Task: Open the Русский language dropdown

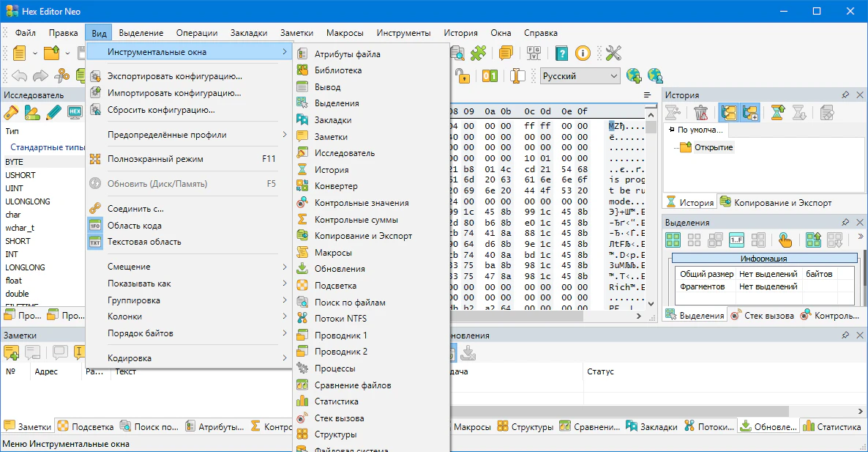Action: point(580,76)
